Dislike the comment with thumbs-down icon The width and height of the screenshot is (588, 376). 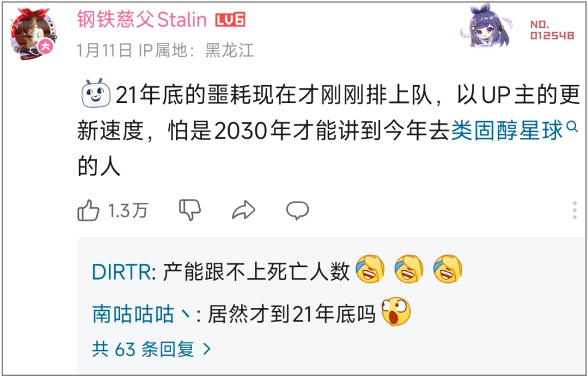click(190, 210)
